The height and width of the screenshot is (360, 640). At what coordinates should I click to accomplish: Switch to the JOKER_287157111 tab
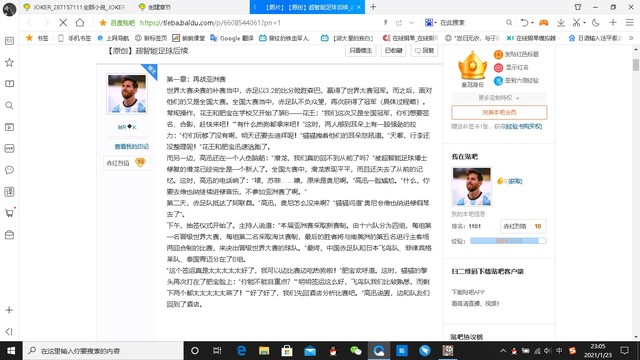click(x=75, y=7)
